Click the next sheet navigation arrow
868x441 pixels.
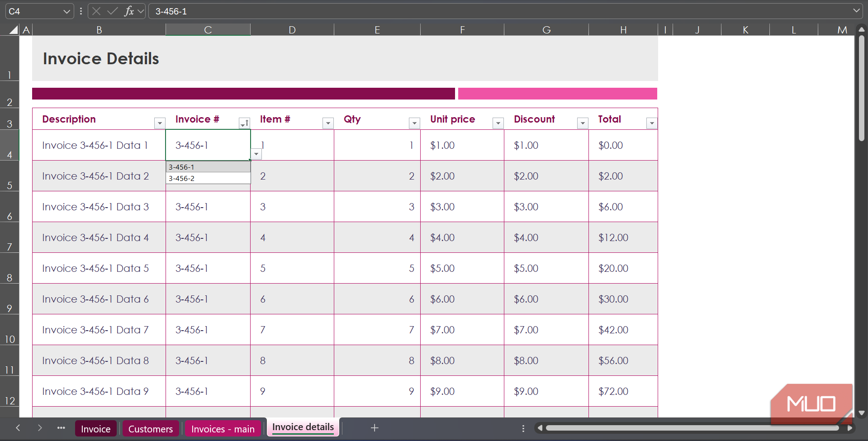click(40, 428)
